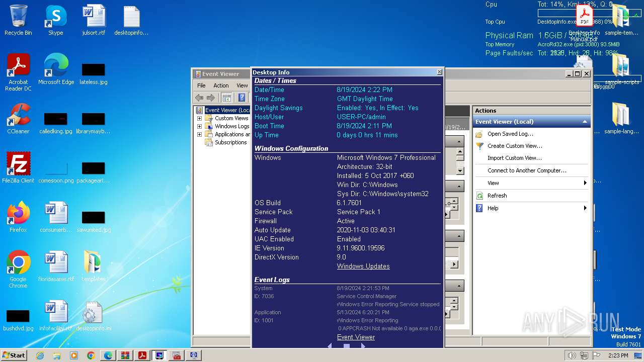Select Subscriptions in Event Viewer tree
This screenshot has width=644, height=362.
[x=230, y=143]
